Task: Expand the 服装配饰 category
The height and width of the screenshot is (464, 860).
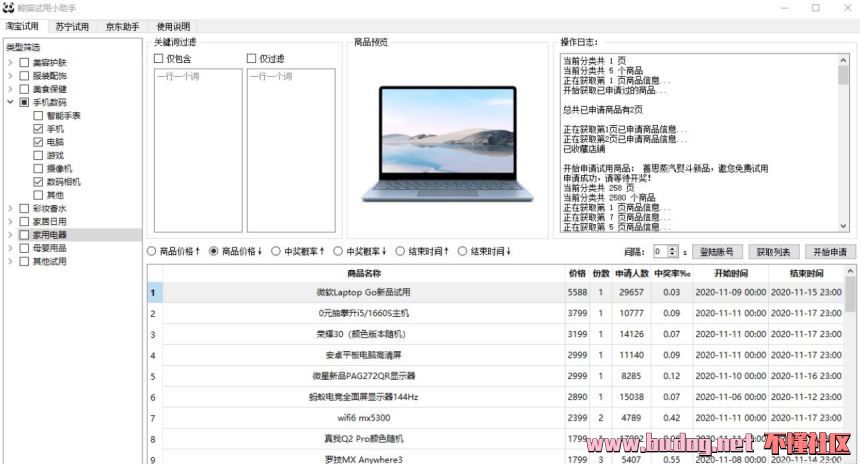Action: [x=10, y=76]
